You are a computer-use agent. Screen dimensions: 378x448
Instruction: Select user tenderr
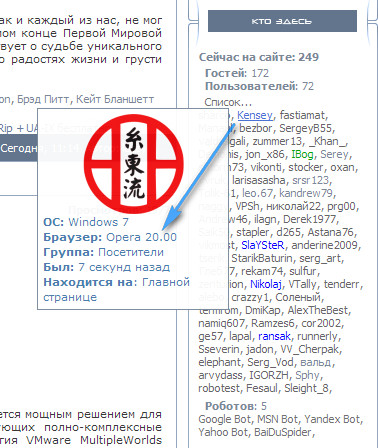342,284
